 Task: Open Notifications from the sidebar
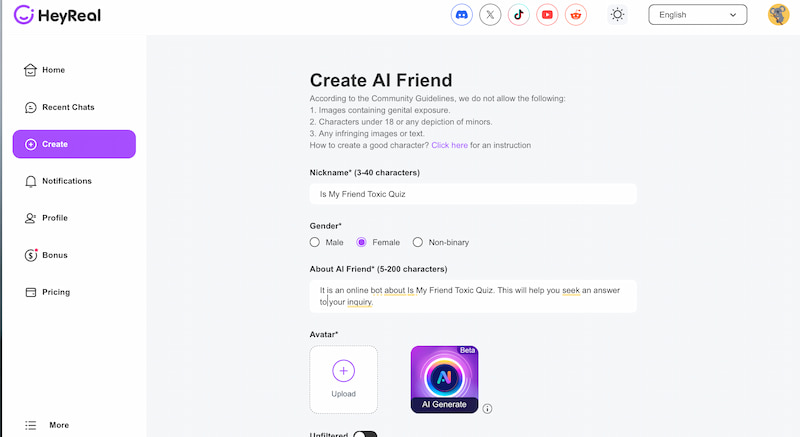click(x=74, y=181)
